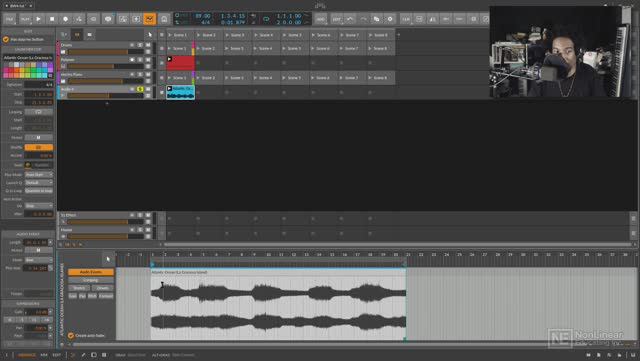This screenshot has height=361, width=640.
Task: Open the FILE menu
Action: [x=9, y=19]
